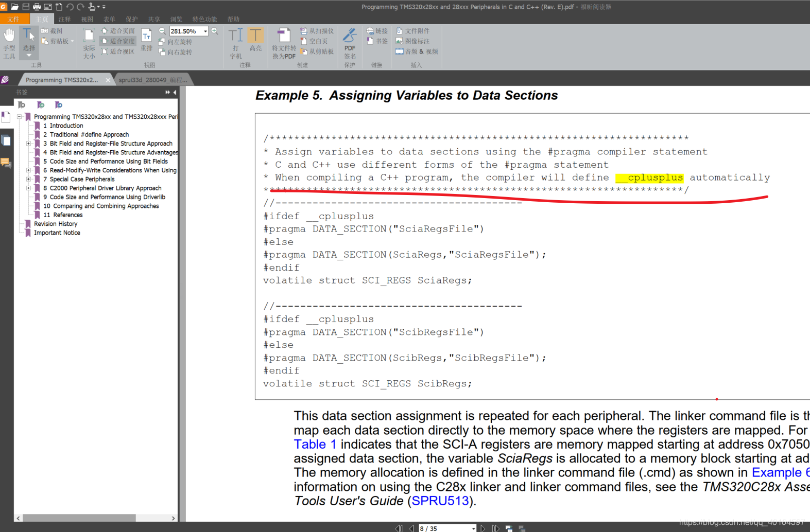
Task: Open the PDF Sign (PDF签名) tool
Action: pyautogui.click(x=350, y=44)
